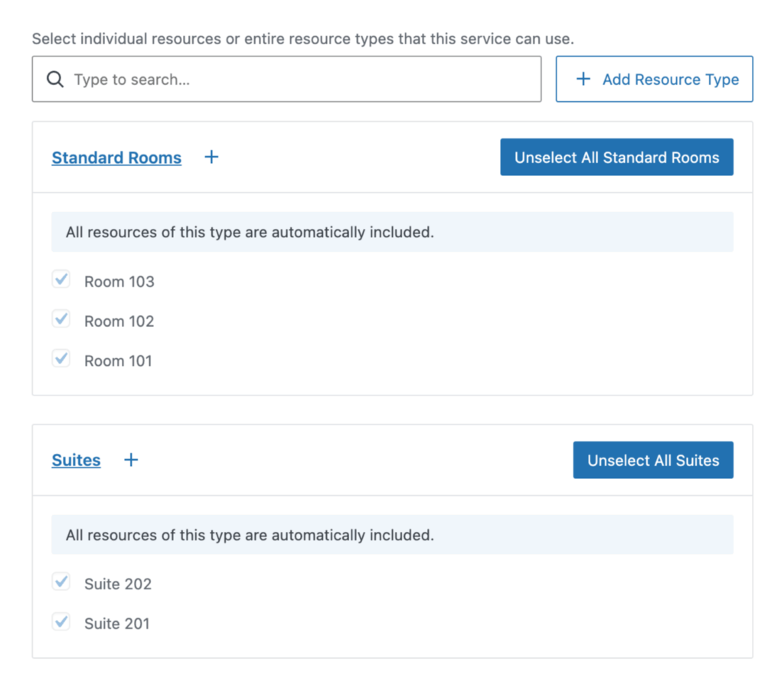Image resolution: width=784 pixels, height=691 pixels.
Task: Click the plus icon in Add Resource Type
Action: point(583,79)
